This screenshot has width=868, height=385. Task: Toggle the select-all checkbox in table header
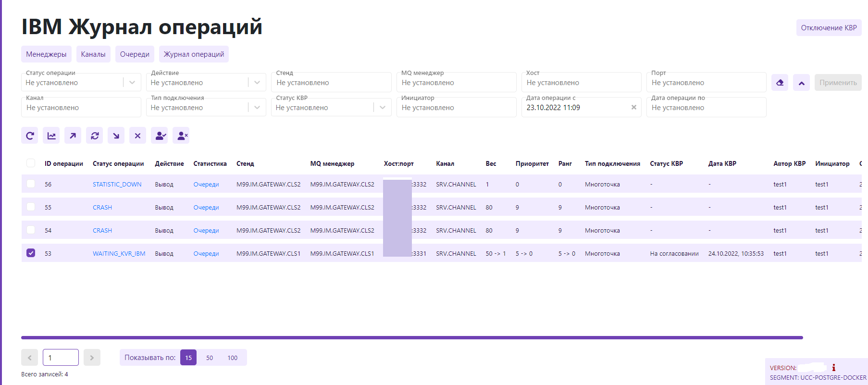tap(31, 163)
